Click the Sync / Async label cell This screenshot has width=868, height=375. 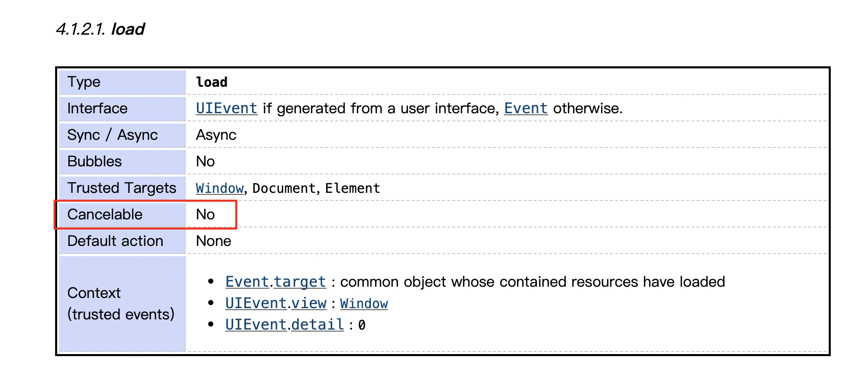(122, 135)
